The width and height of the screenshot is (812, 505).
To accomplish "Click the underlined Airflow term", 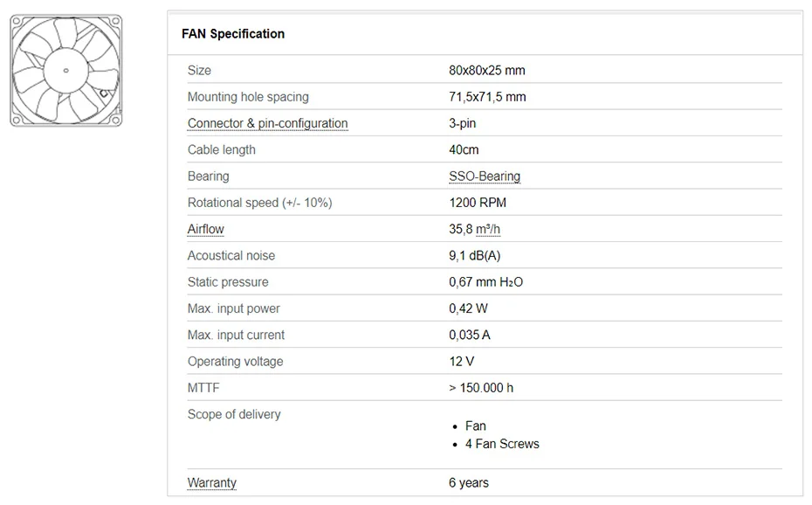I will [205, 229].
